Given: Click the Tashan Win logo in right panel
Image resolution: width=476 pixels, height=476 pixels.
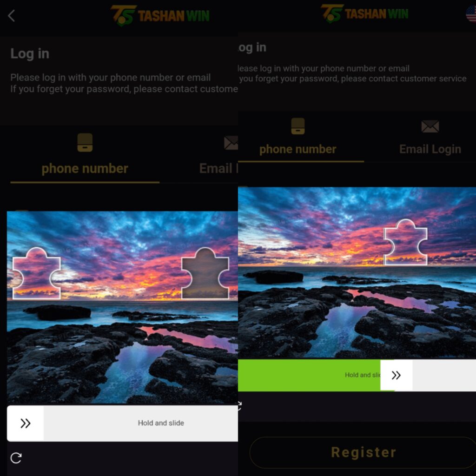Looking at the screenshot, I should click(364, 13).
